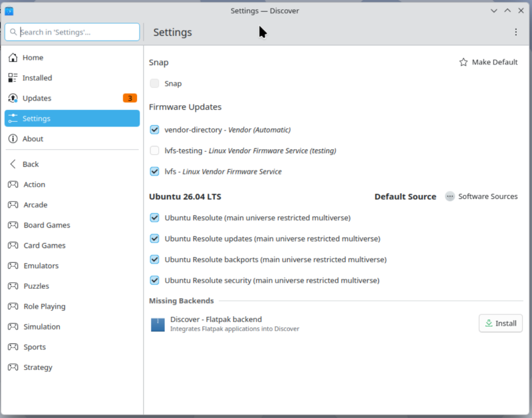Viewport: 532px width, 418px height.
Task: Select the Emulators category
Action: click(41, 266)
